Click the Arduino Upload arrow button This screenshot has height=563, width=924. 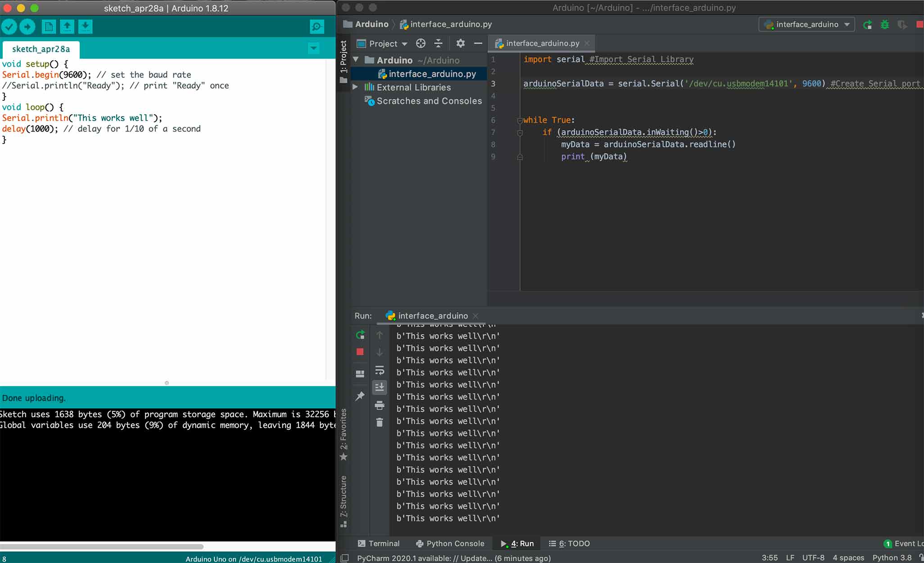tap(27, 27)
